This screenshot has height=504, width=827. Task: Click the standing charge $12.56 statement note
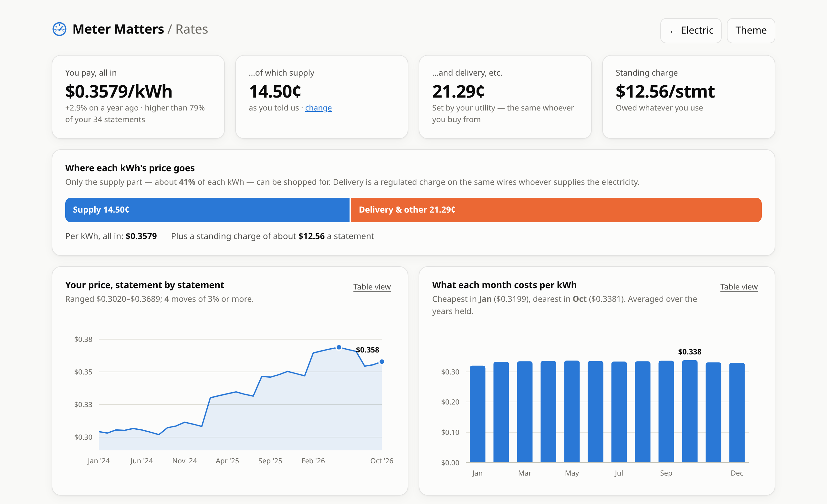pos(272,236)
